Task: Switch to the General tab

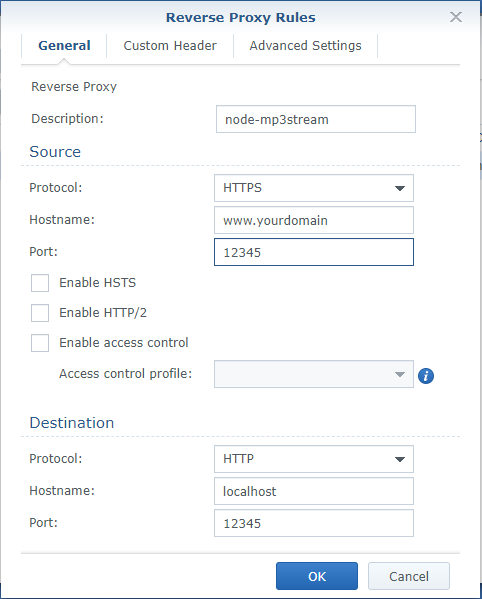Action: (x=64, y=45)
